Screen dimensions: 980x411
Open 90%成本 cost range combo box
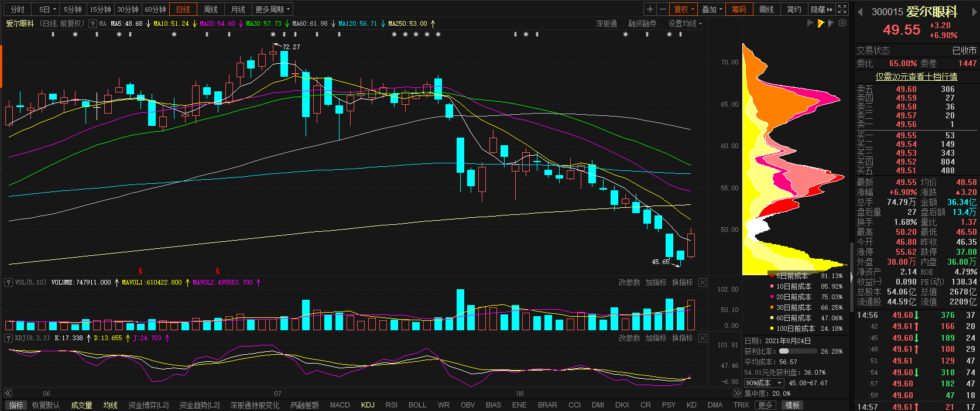point(763,383)
